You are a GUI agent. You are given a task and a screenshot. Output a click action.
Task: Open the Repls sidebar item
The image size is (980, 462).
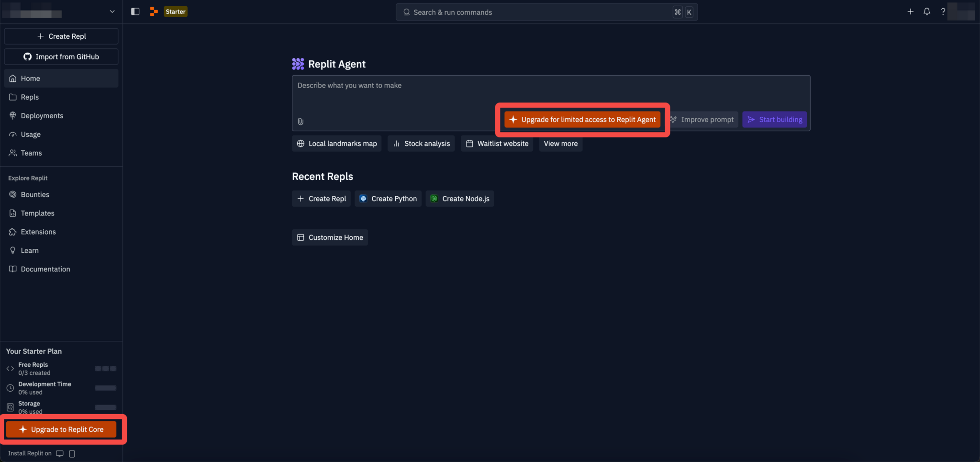30,97
